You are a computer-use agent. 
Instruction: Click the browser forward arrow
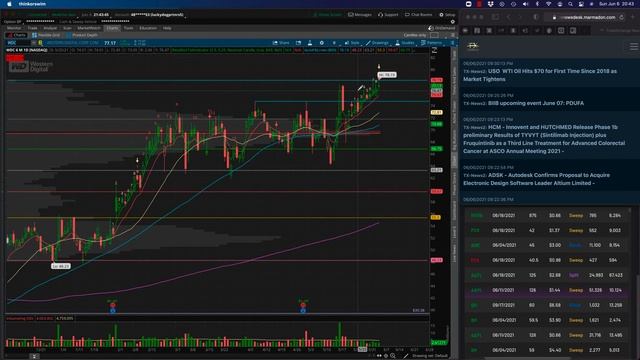click(x=520, y=17)
